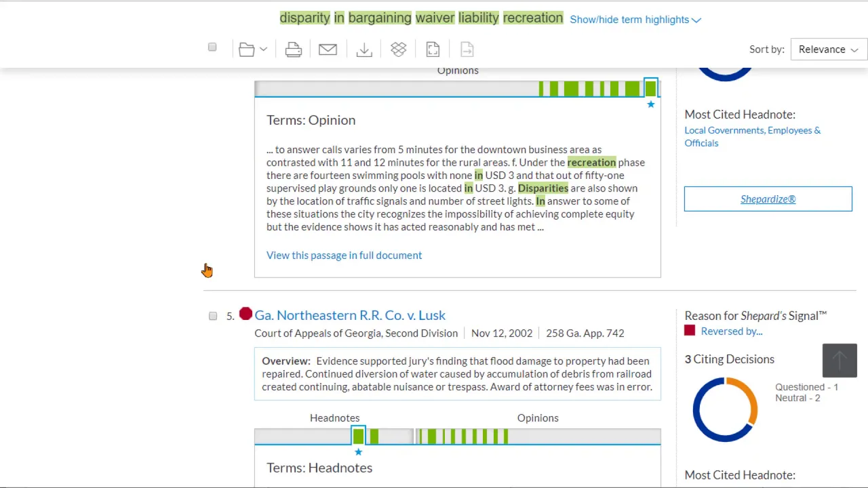Download the selected documents
Screen dimensions: 868x488
tap(364, 49)
